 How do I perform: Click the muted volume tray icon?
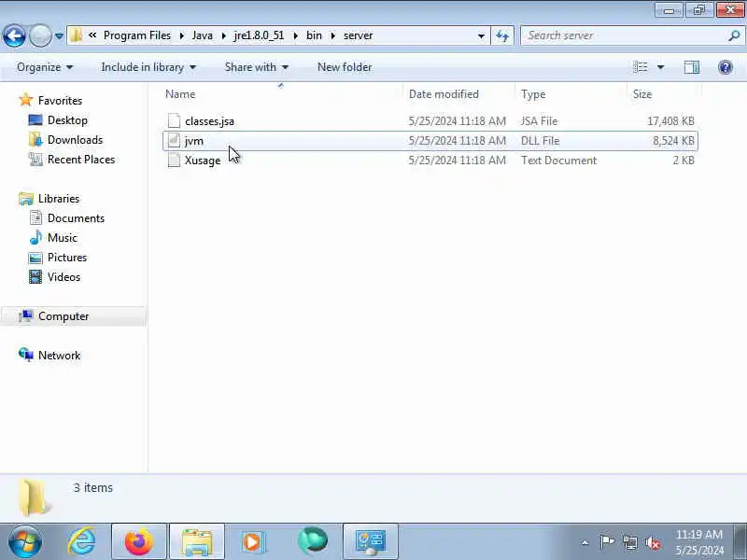click(652, 542)
